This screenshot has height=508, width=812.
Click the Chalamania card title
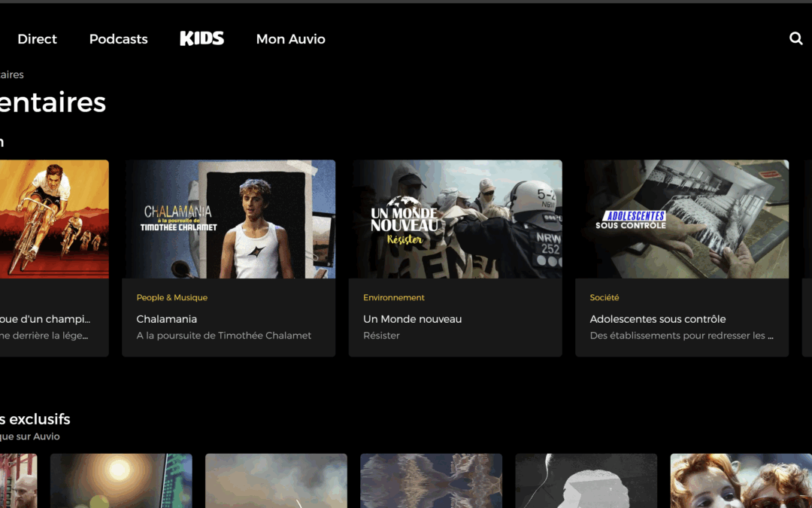click(x=167, y=319)
